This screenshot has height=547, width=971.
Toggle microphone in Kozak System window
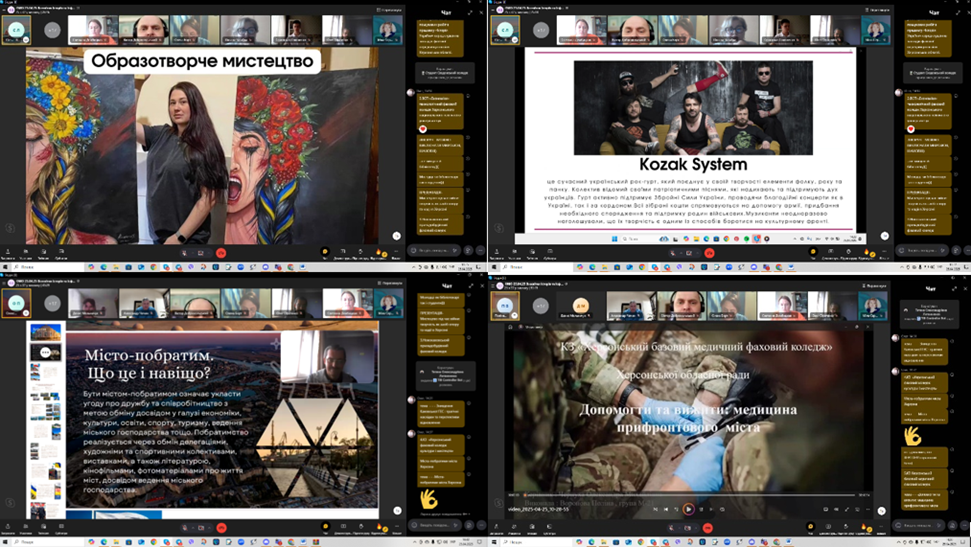(673, 253)
